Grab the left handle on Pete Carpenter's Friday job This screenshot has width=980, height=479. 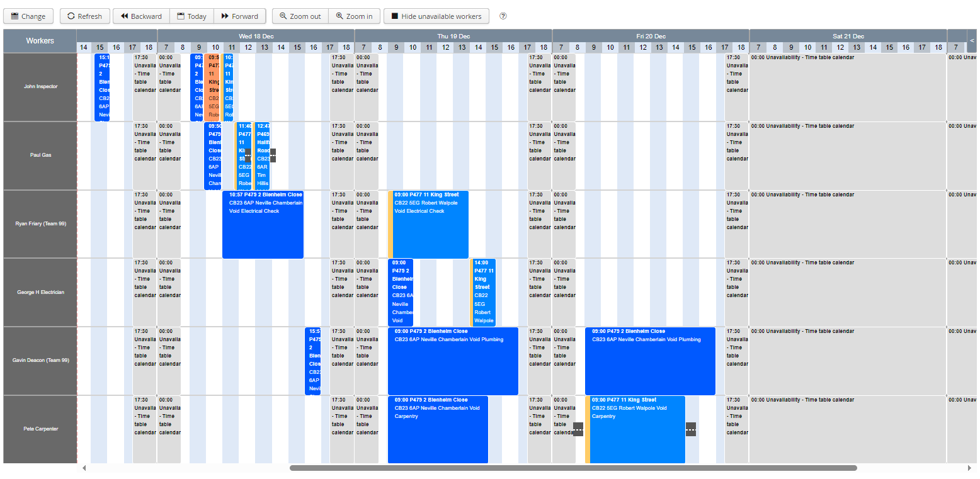point(578,429)
